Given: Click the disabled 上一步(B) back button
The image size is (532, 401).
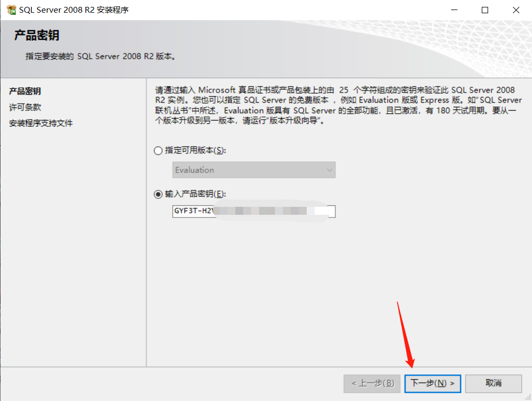Looking at the screenshot, I should [x=372, y=384].
